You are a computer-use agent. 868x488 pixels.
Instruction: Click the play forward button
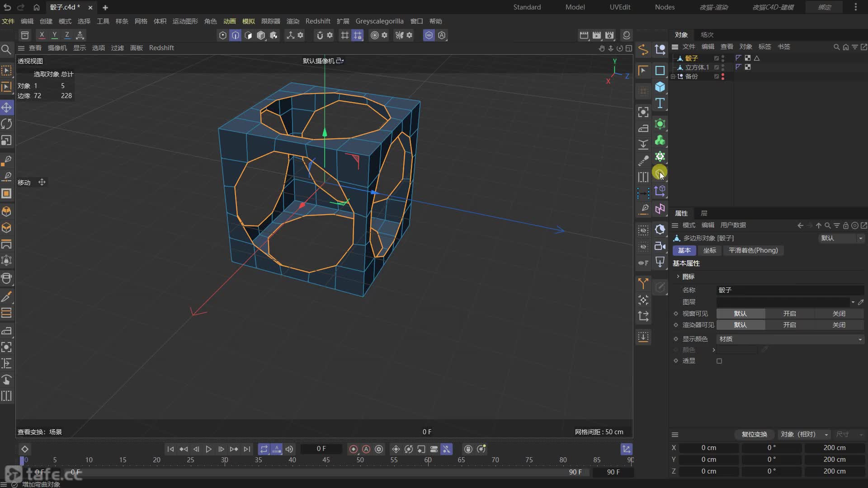tap(208, 449)
